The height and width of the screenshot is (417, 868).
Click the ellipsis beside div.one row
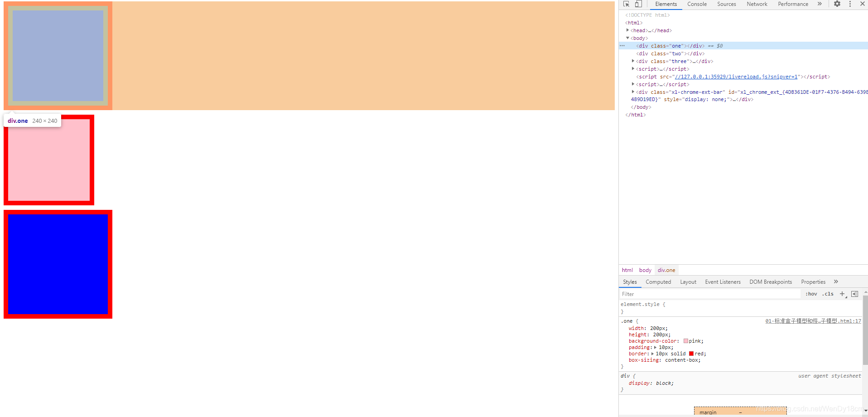click(622, 46)
